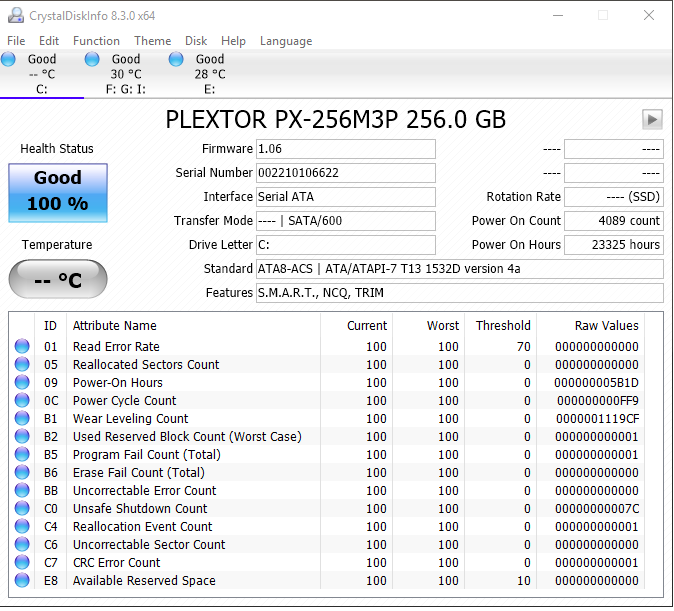Click the Threshold column header
Screen dimensions: 674x611
coord(500,325)
